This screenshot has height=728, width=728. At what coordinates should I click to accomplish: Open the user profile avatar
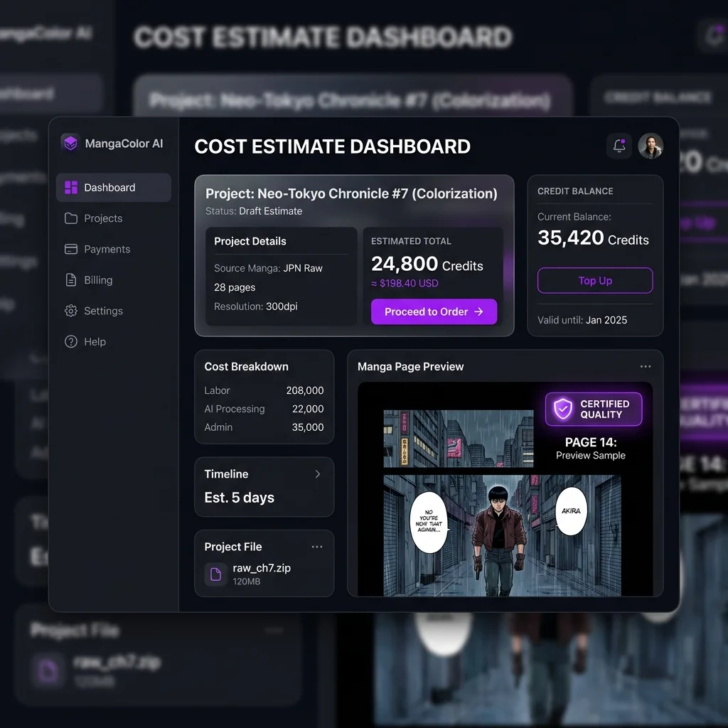pyautogui.click(x=651, y=146)
